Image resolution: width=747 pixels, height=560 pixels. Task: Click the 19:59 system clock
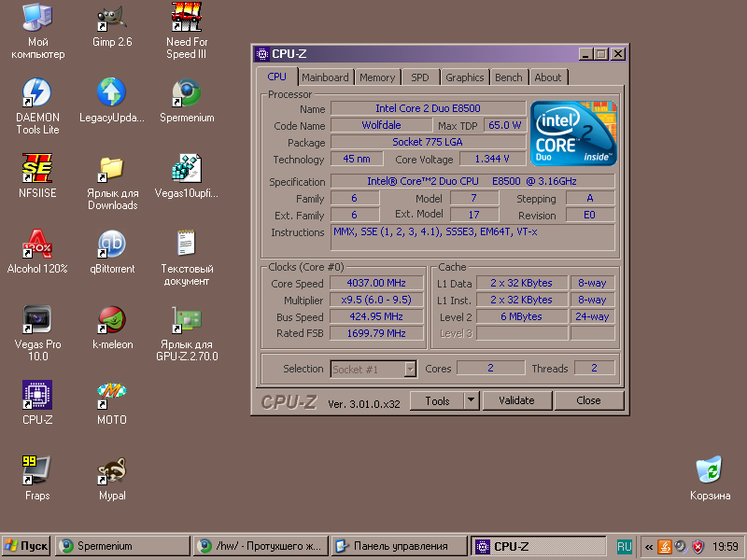tap(726, 547)
